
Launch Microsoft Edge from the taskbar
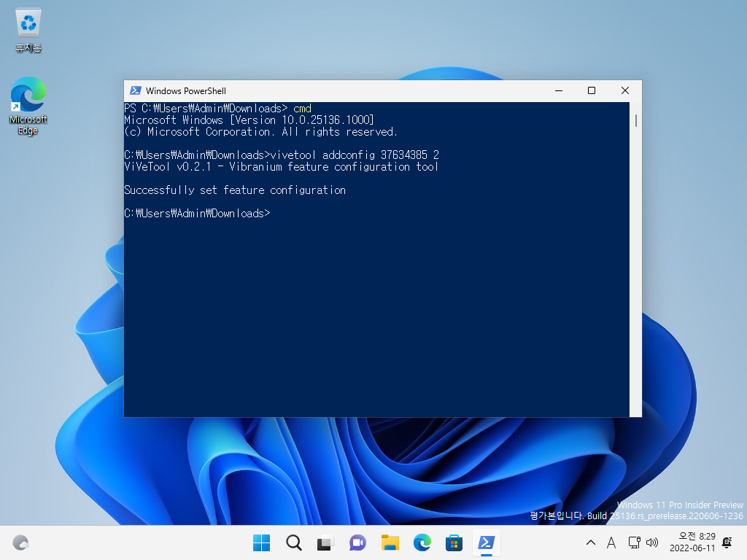421,542
